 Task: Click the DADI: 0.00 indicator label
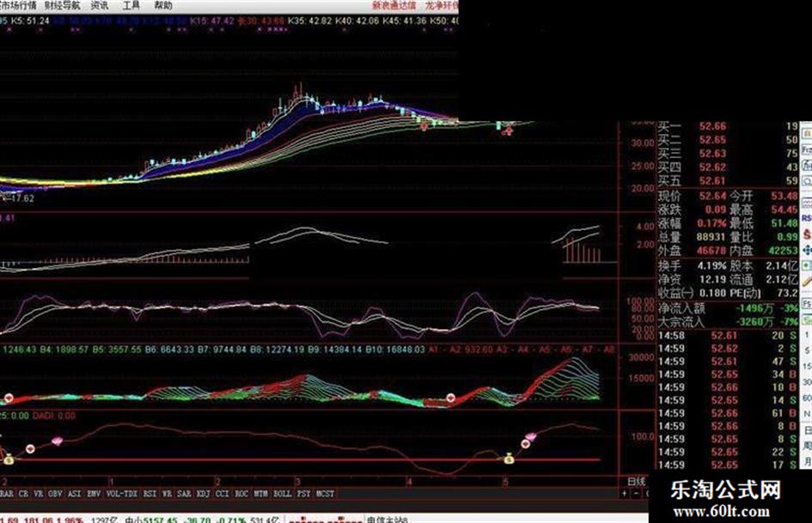click(x=54, y=416)
